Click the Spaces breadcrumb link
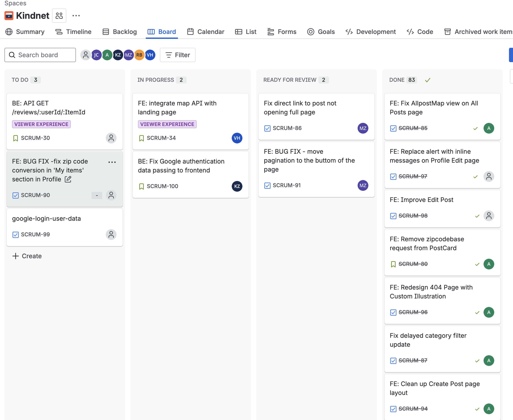Viewport: 513px width, 420px height. 15,3
